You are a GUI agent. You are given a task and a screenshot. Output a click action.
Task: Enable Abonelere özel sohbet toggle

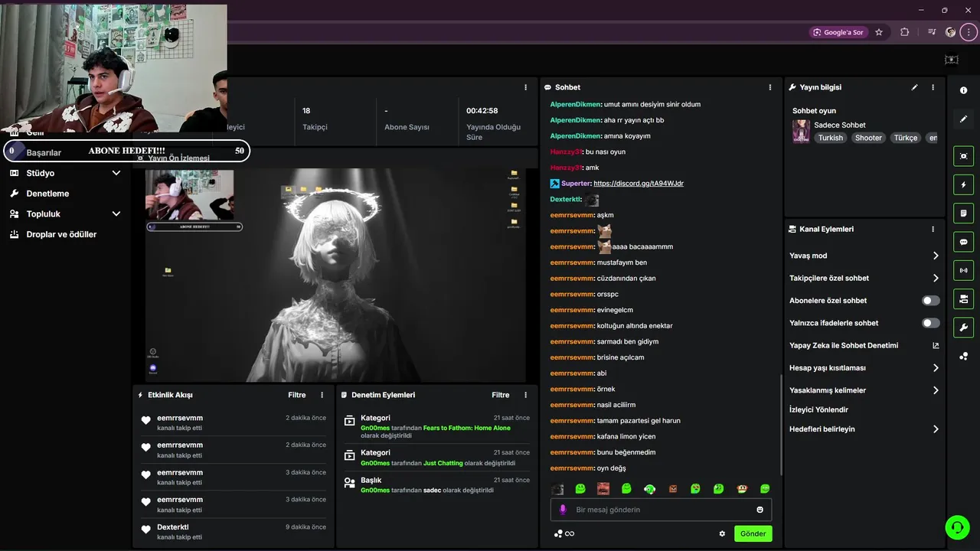tap(931, 301)
